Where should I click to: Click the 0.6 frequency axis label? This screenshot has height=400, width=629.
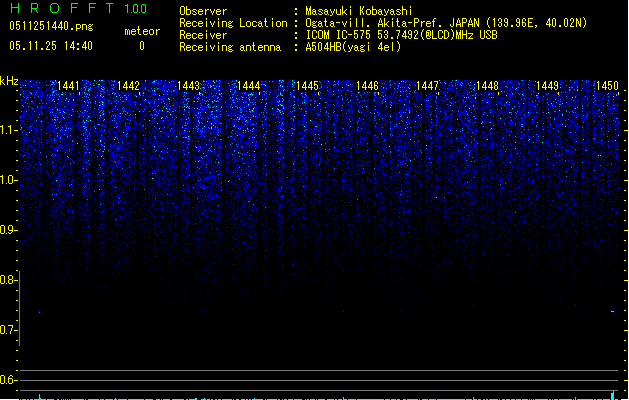(9, 380)
